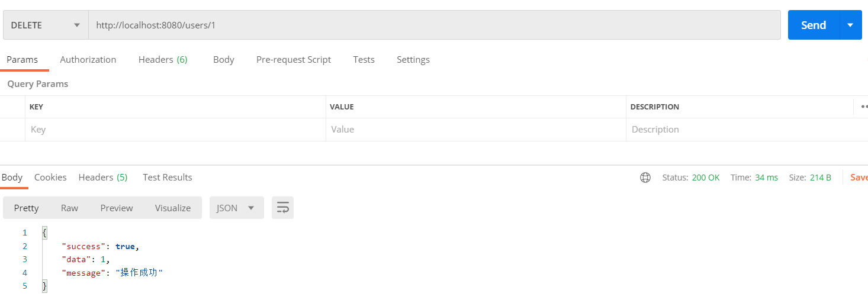Image resolution: width=868 pixels, height=300 pixels.
Task: Click the DESCRIPTION column header
Action: click(655, 107)
